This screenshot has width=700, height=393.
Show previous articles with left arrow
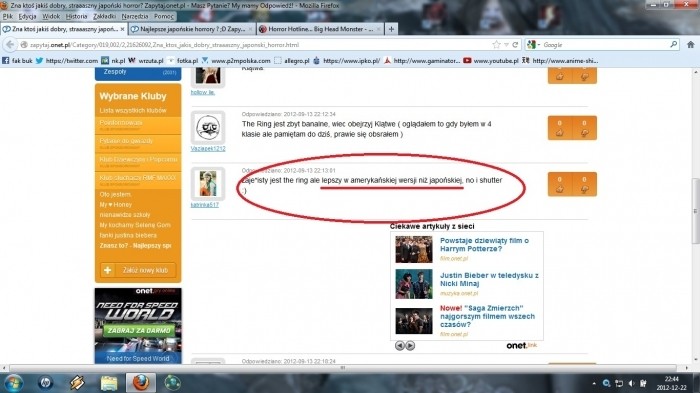point(400,346)
